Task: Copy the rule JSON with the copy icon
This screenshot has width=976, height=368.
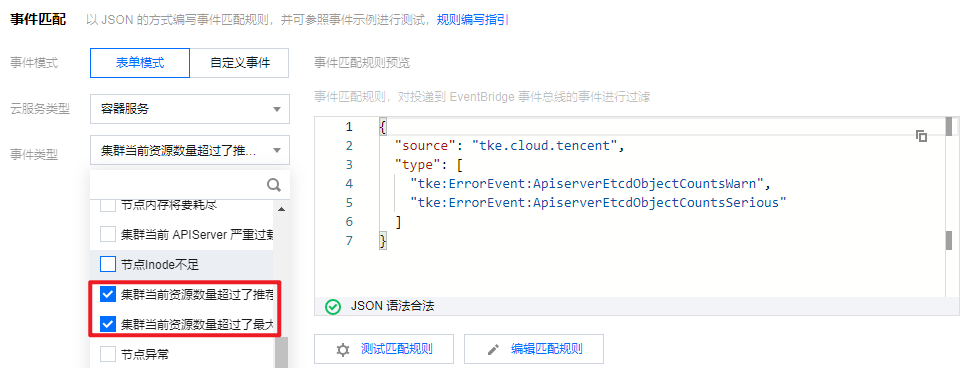Action: click(x=922, y=136)
